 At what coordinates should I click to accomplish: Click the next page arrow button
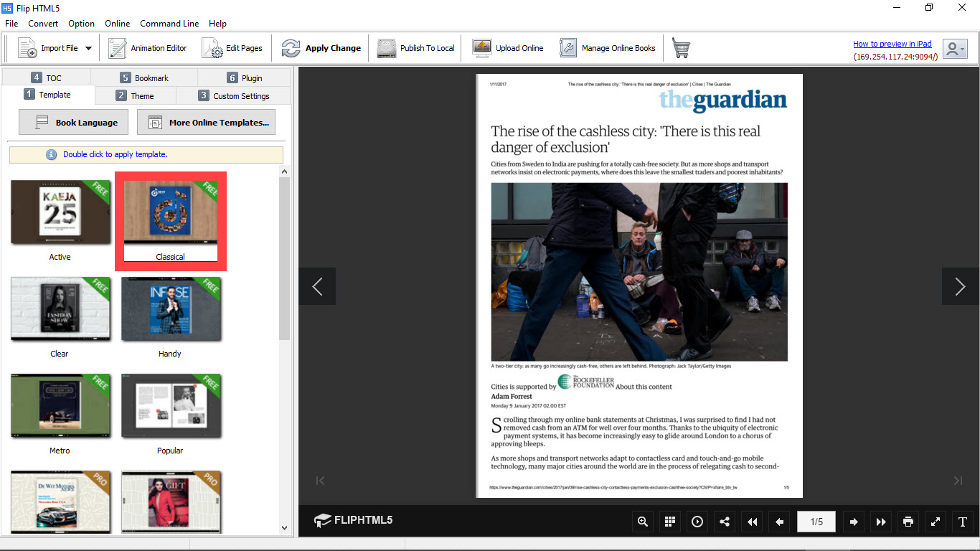(x=854, y=522)
